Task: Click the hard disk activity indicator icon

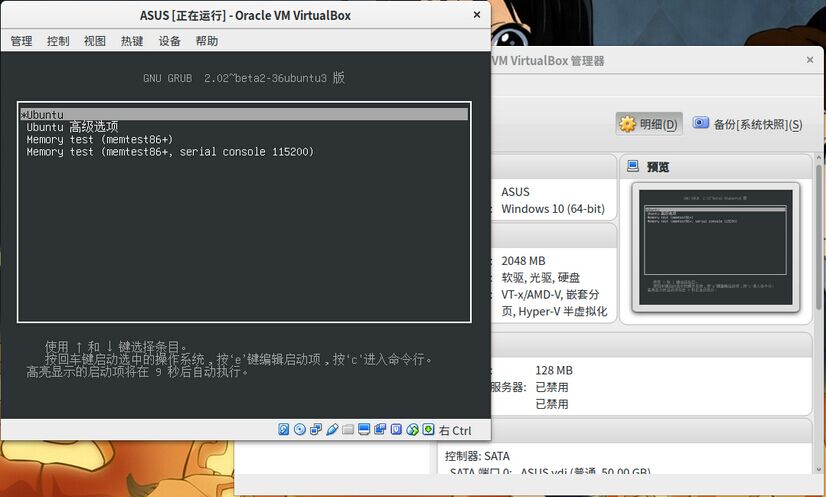Action: pyautogui.click(x=283, y=430)
